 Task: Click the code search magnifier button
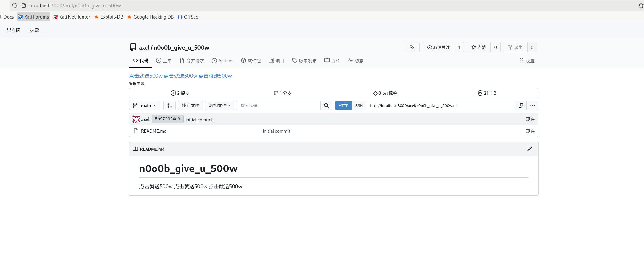point(326,105)
